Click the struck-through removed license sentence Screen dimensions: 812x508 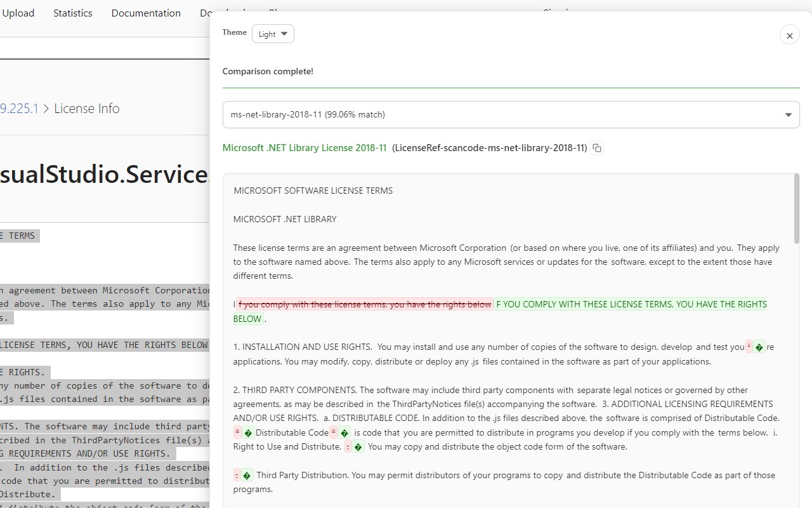pos(365,304)
